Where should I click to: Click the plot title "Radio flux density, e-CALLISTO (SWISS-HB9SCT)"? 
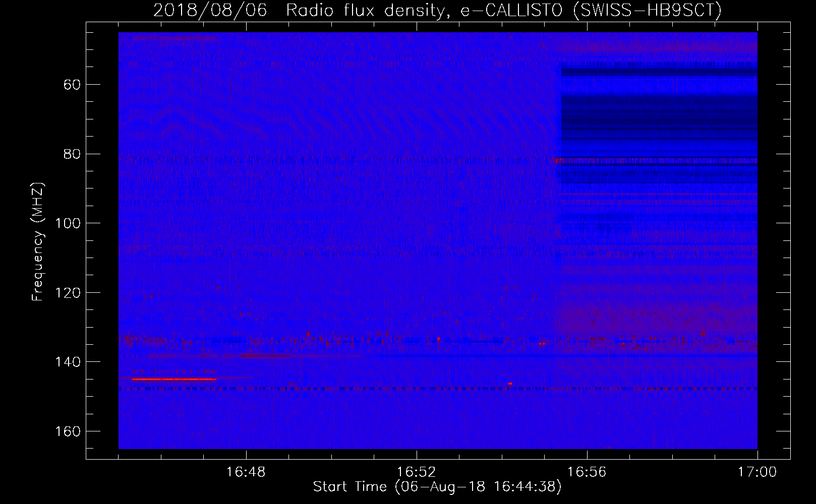[x=504, y=10]
